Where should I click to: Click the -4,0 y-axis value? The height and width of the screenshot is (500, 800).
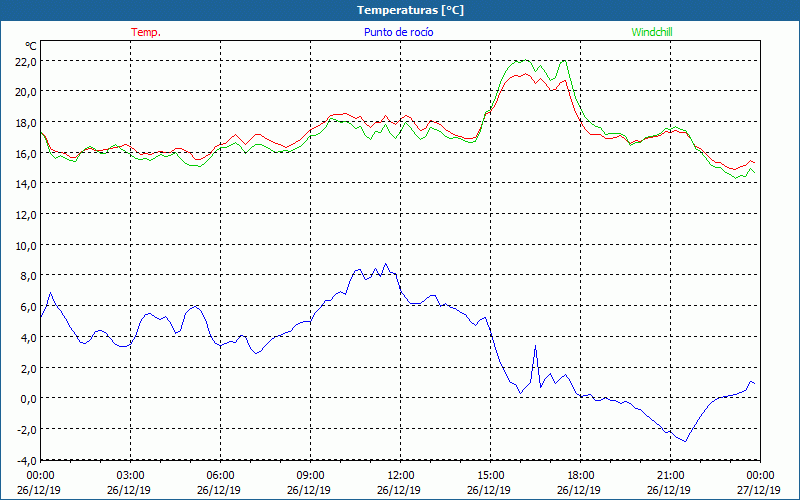coord(26,461)
